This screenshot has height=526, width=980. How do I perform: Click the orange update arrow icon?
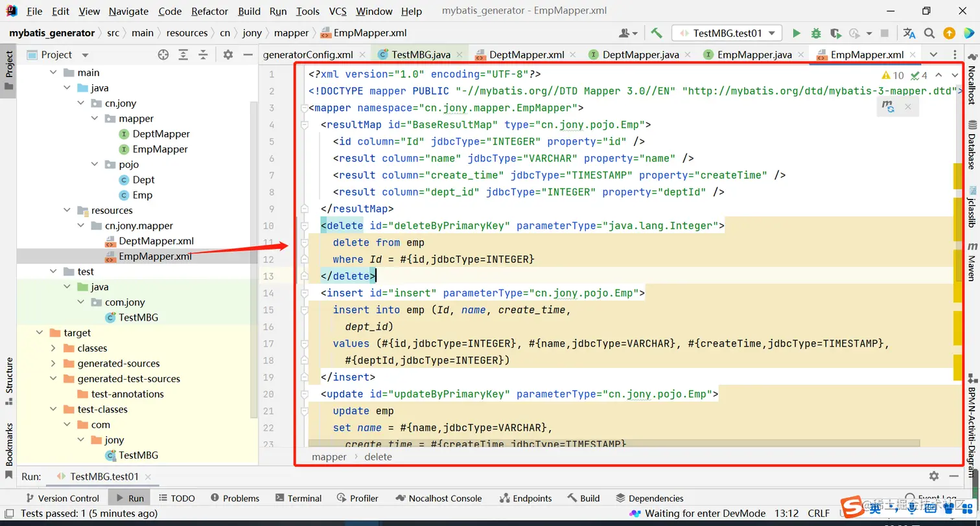(949, 33)
